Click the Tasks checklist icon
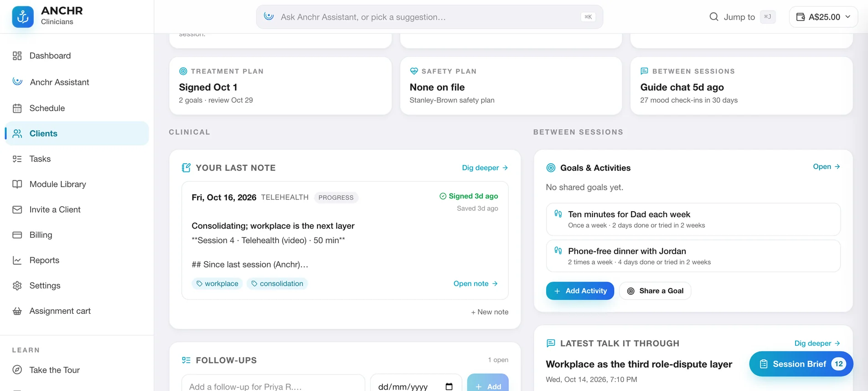 (x=17, y=159)
